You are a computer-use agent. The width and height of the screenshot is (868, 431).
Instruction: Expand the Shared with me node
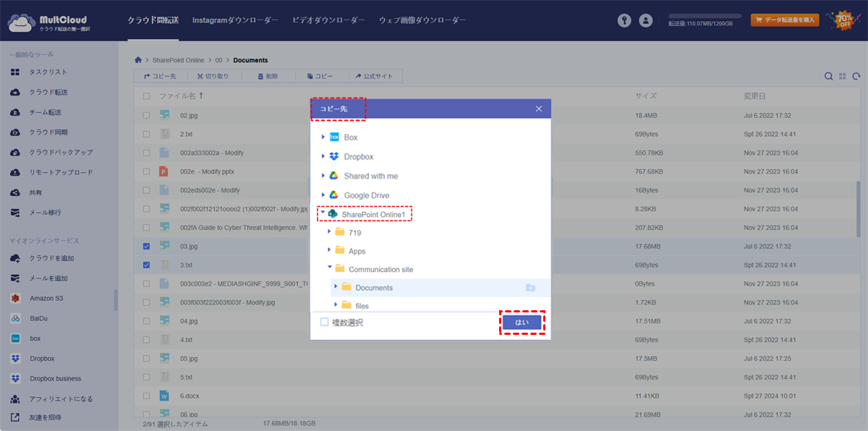[323, 176]
